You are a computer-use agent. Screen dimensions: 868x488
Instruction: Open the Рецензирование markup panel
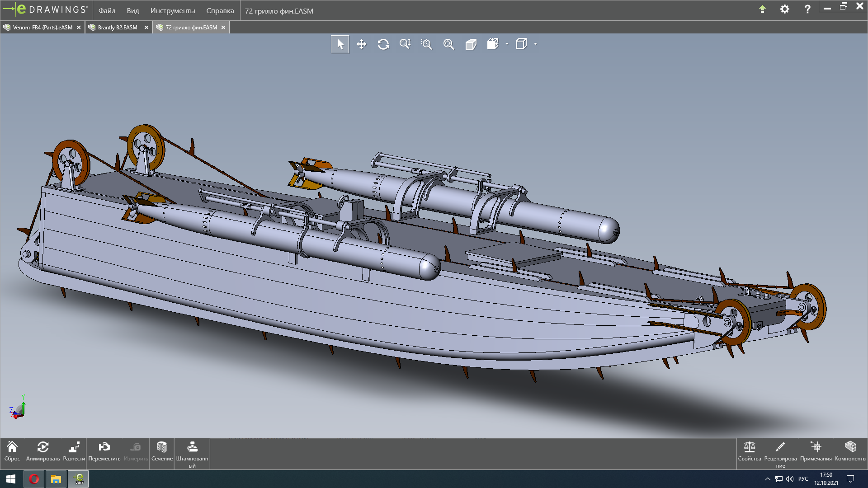click(781, 454)
